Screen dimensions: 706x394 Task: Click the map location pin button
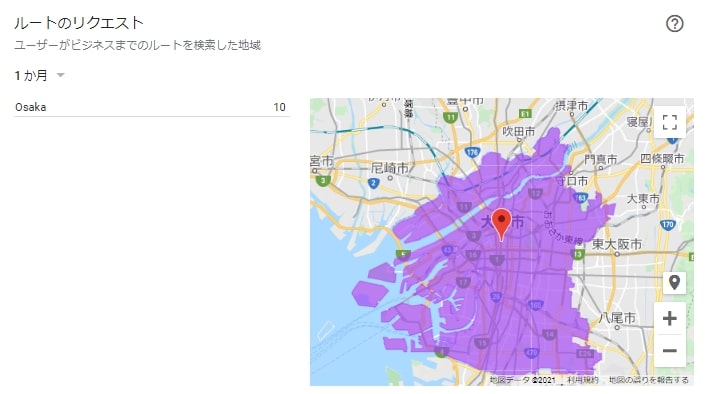point(674,283)
